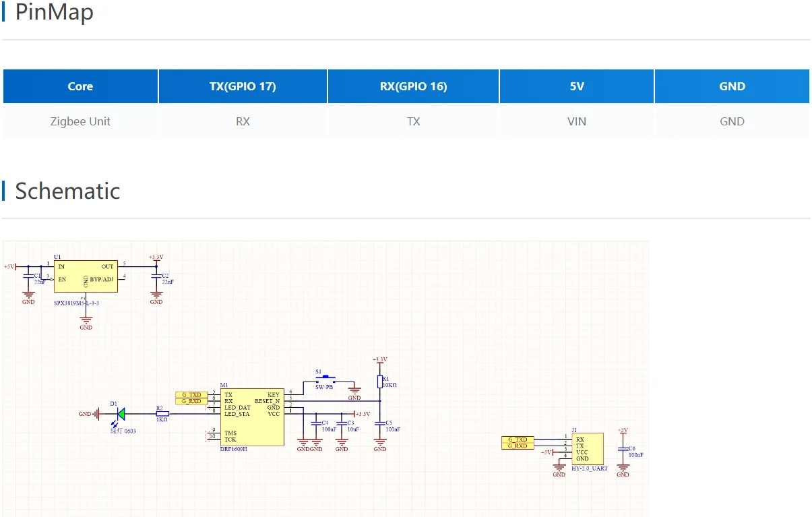The image size is (812, 517).
Task: Click the BYP/ADJ pin on U1
Action: click(102, 279)
